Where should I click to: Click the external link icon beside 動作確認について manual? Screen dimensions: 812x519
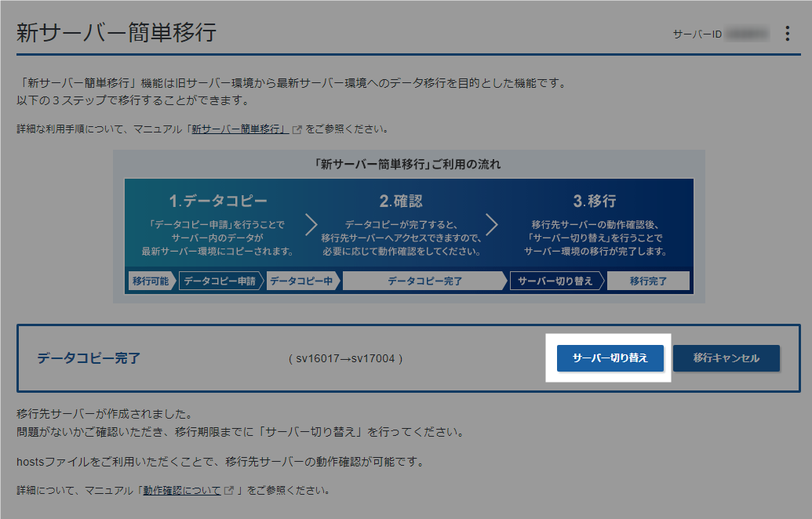228,489
